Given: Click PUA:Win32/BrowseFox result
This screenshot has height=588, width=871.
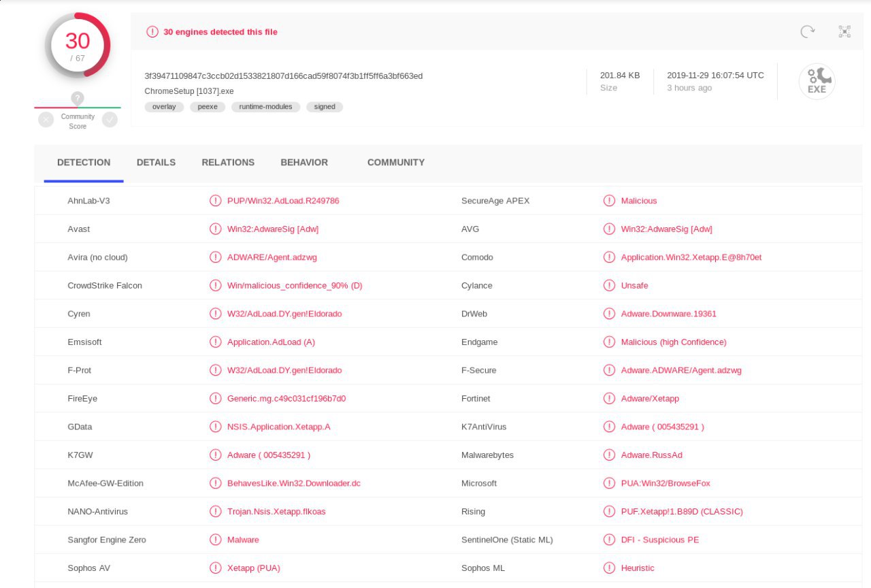Looking at the screenshot, I should tap(665, 483).
